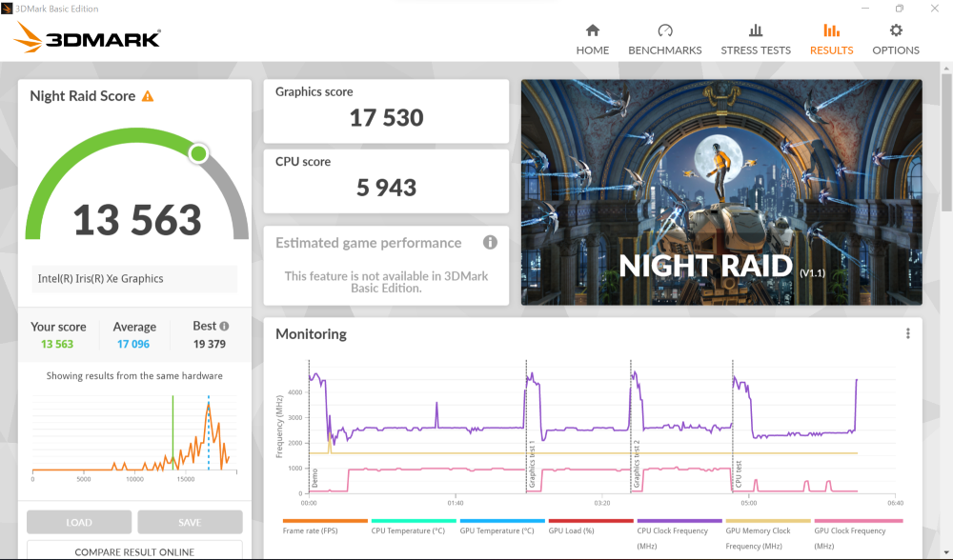Click the Night Raid benchmark image
Screen dimensions: 953x560
click(x=721, y=192)
